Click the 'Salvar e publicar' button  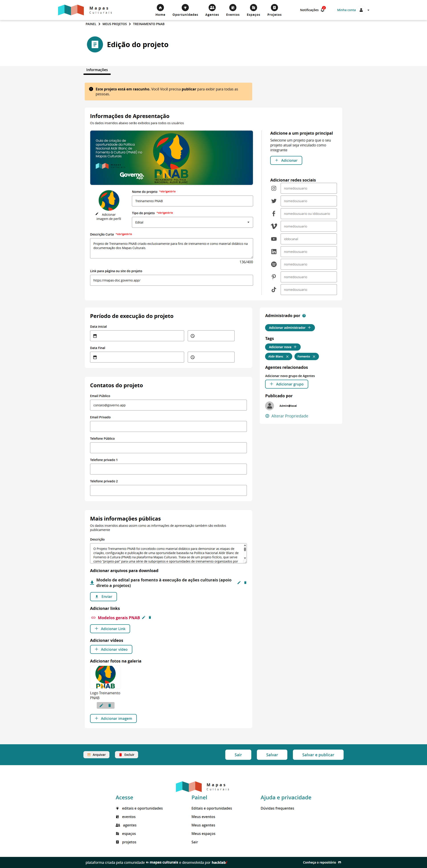click(x=318, y=755)
